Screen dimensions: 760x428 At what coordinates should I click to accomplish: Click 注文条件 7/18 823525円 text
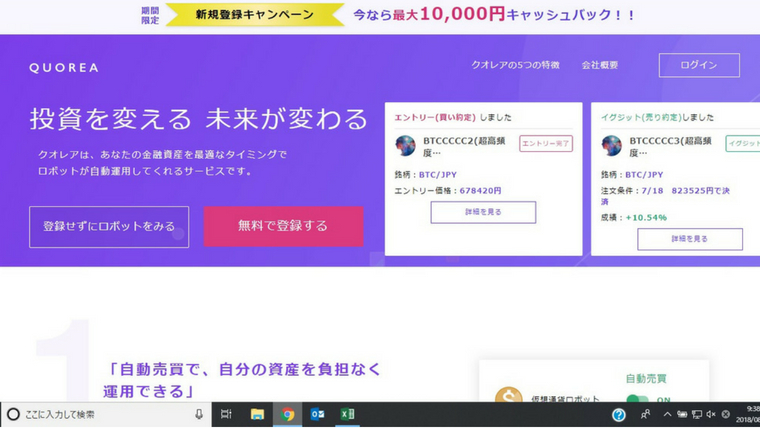point(665,196)
